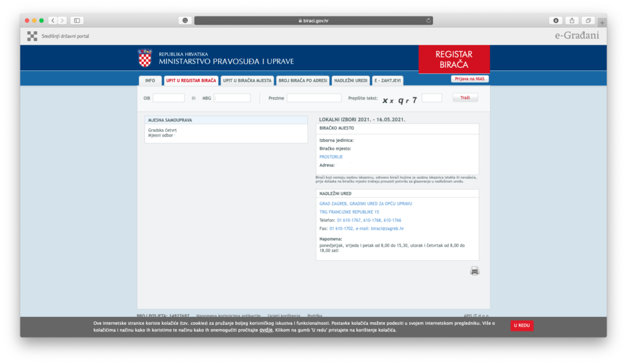Focus the Prezime text field
The image size is (627, 364).
click(314, 98)
